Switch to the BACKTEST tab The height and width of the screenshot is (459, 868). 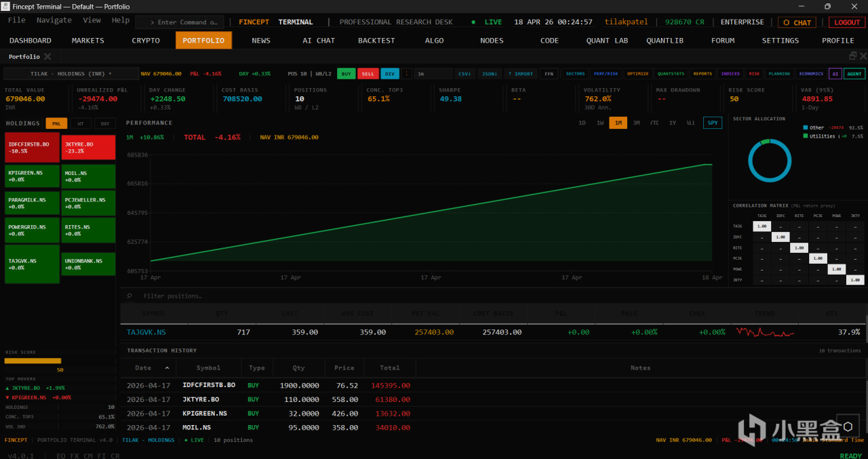click(376, 41)
